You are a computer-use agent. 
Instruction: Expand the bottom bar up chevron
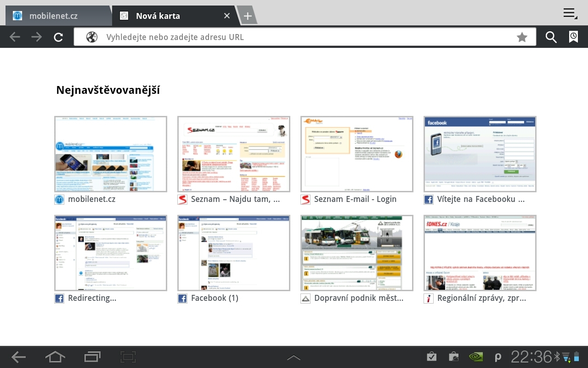click(x=294, y=357)
